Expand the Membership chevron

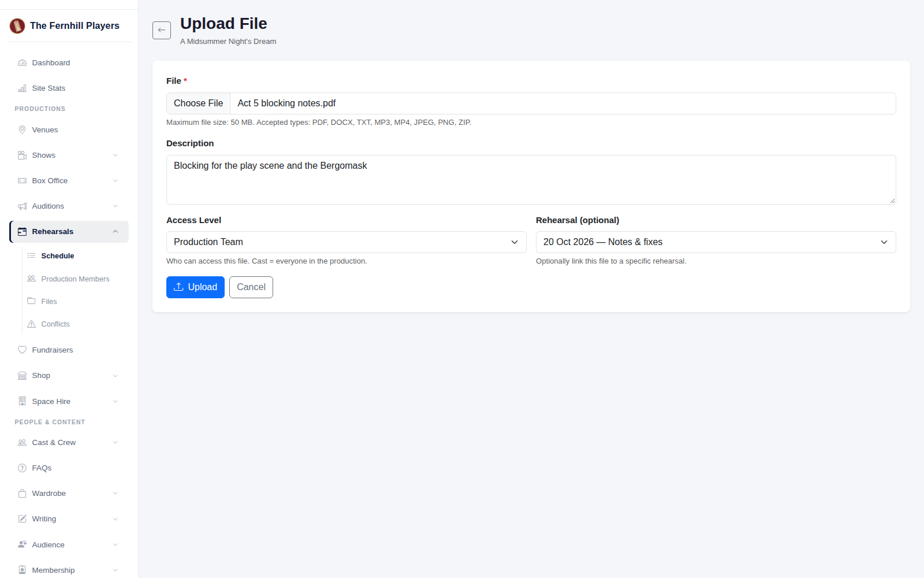pos(115,570)
